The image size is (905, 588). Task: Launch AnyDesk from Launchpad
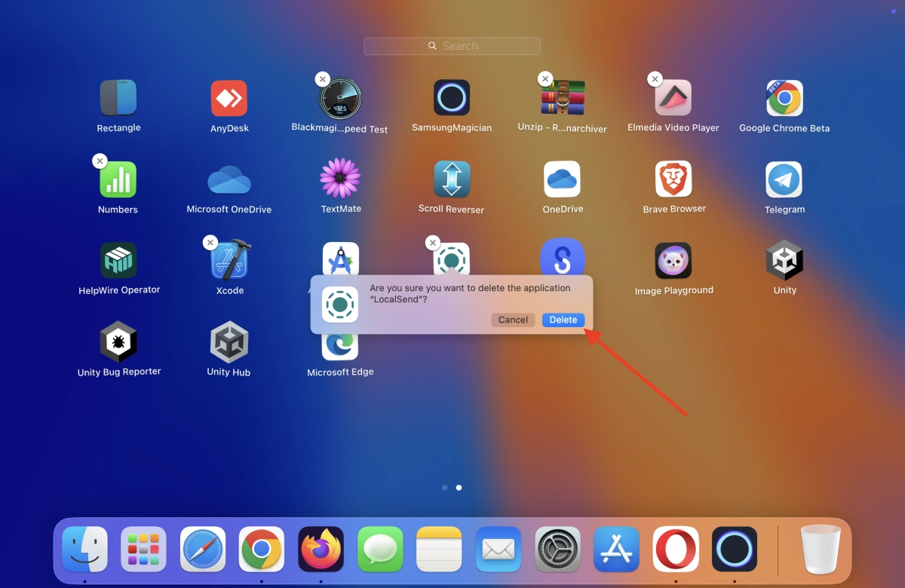[229, 98]
